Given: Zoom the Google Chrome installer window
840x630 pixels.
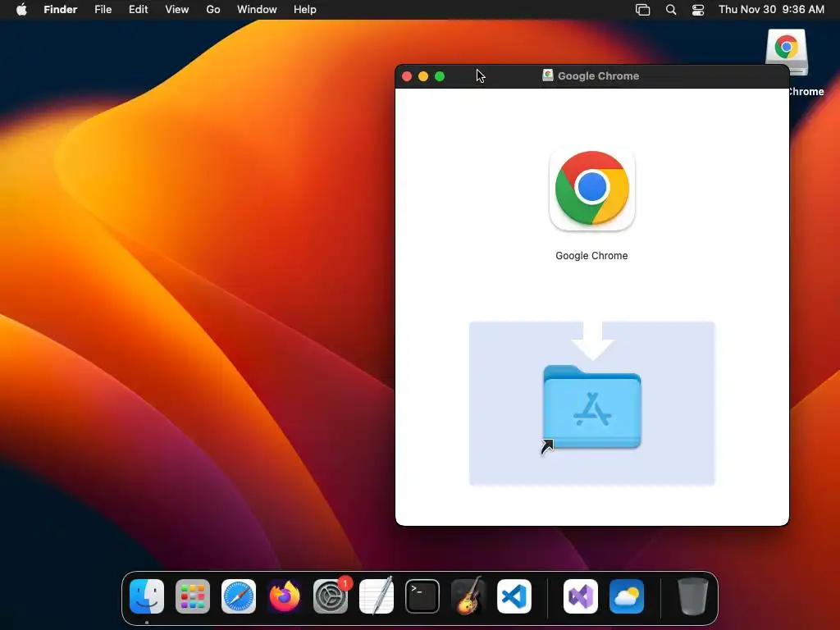Looking at the screenshot, I should point(440,76).
